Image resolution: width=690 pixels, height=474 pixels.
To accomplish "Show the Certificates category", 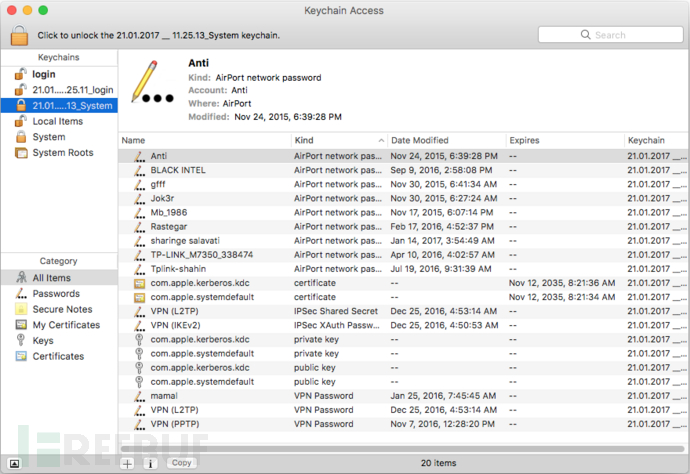I will [59, 356].
